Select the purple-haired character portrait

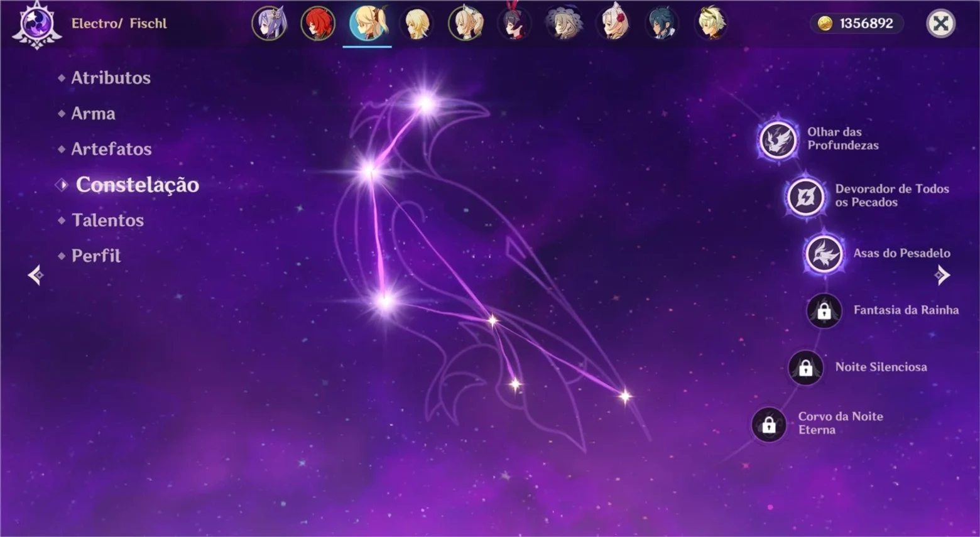point(269,24)
